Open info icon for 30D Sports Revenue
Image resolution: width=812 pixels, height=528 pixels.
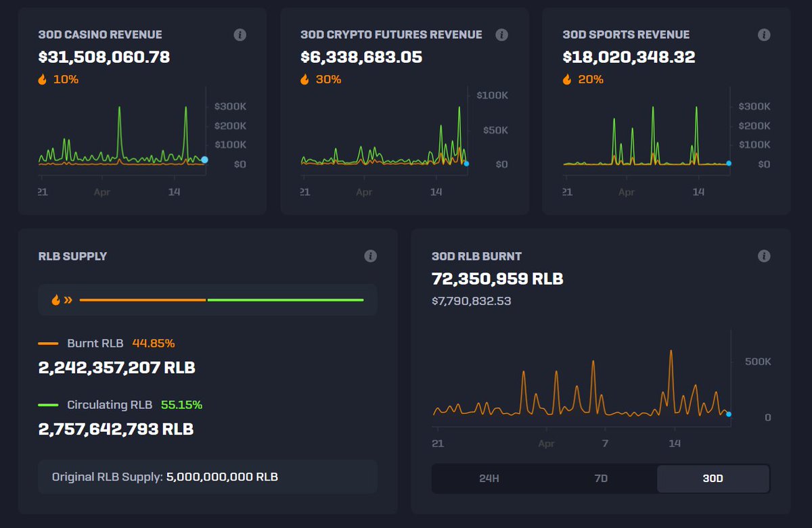point(764,34)
